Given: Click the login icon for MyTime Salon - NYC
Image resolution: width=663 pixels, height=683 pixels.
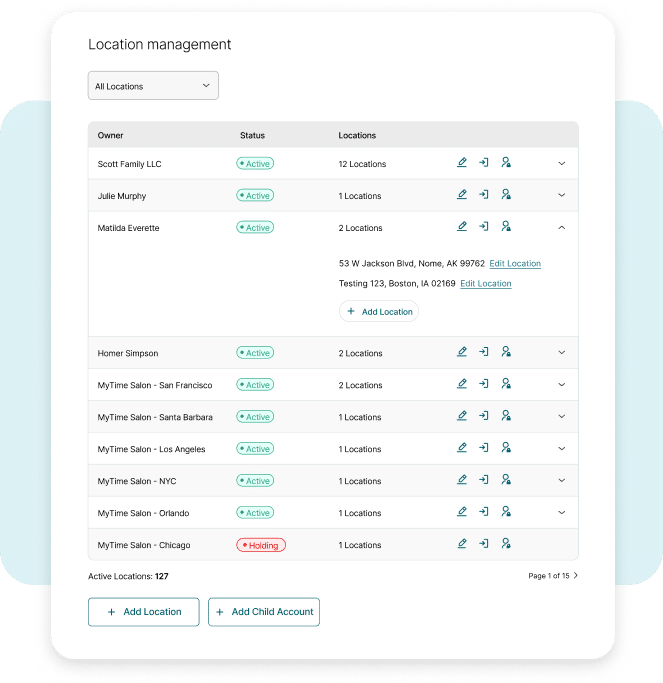Looking at the screenshot, I should (x=484, y=480).
